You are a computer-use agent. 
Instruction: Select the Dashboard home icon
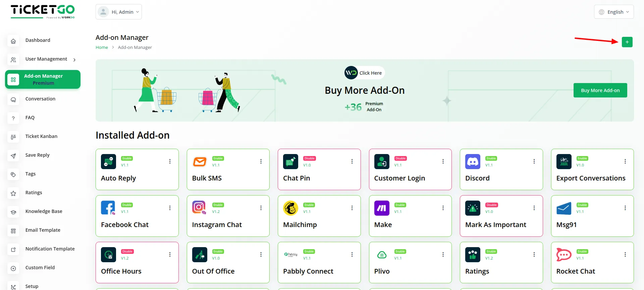coord(13,41)
